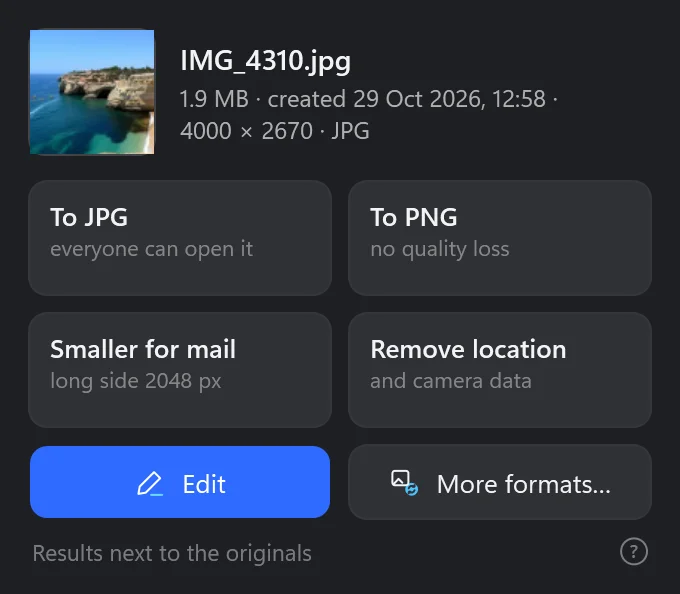The image size is (680, 594).
Task: Click the pencil icon on Edit
Action: coord(150,483)
